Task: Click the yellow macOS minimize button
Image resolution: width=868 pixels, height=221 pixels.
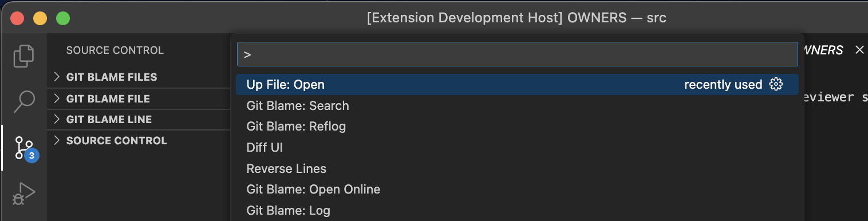Action: tap(40, 18)
